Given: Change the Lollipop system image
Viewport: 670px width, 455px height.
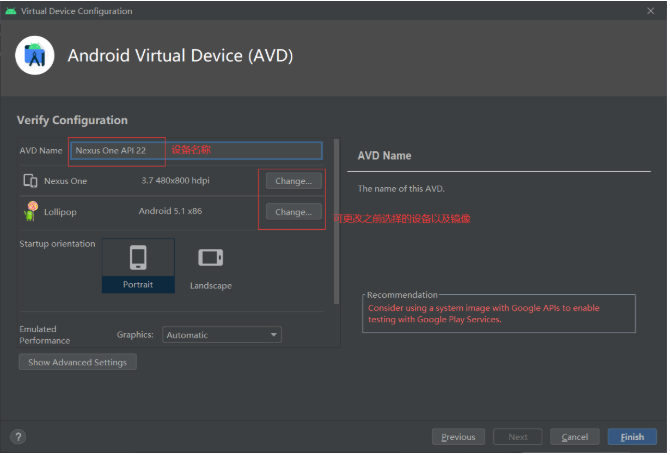Looking at the screenshot, I should pos(294,211).
